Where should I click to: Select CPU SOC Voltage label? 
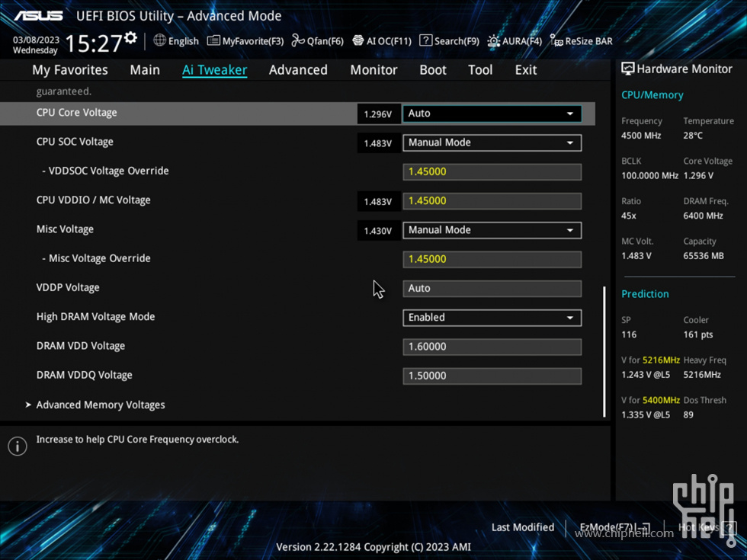[75, 142]
